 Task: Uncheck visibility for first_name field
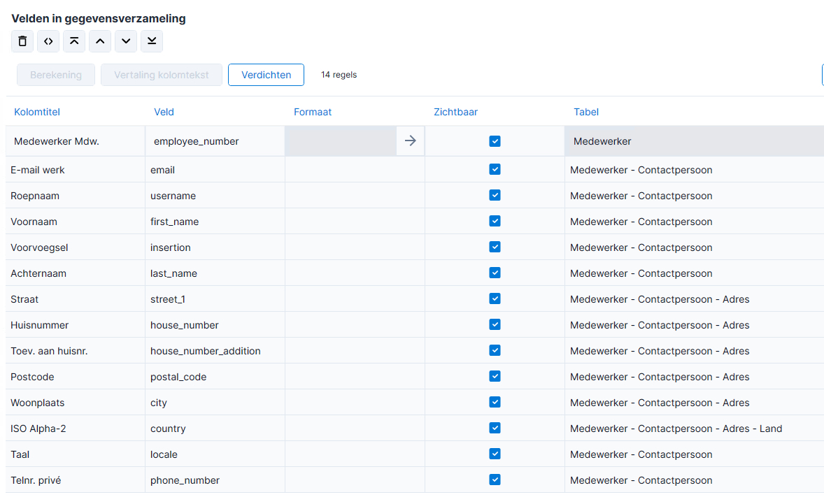[495, 221]
